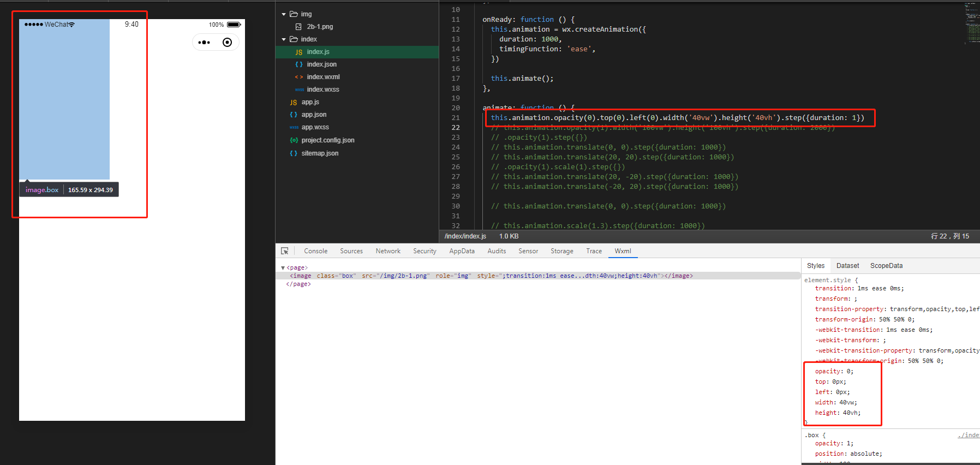Click the opacity: 0 style property
Image resolution: width=980 pixels, height=465 pixels.
pyautogui.click(x=834, y=371)
